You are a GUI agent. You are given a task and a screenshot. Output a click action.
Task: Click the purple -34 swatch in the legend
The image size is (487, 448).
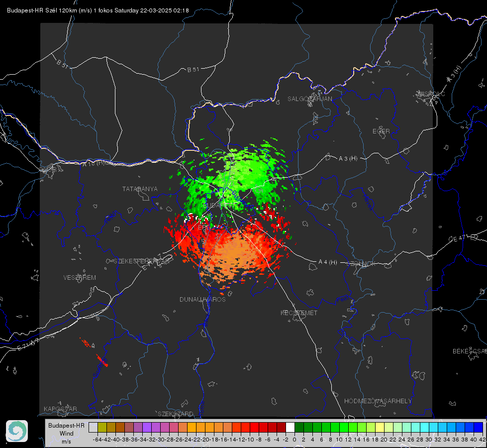(147, 427)
